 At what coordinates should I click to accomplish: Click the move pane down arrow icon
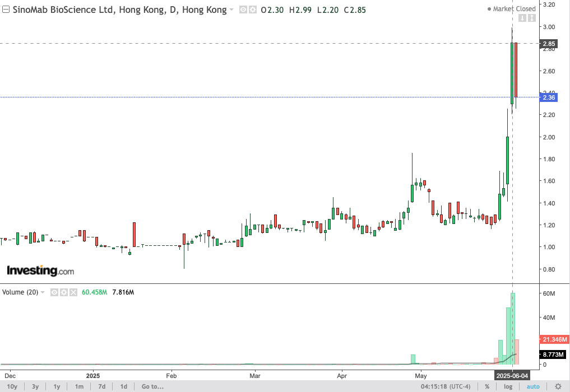(x=522, y=18)
